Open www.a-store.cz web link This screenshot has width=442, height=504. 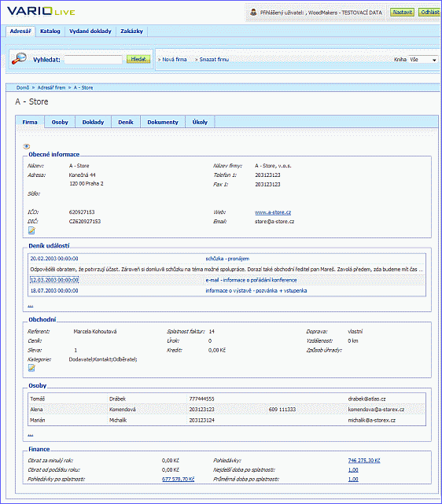(x=273, y=212)
